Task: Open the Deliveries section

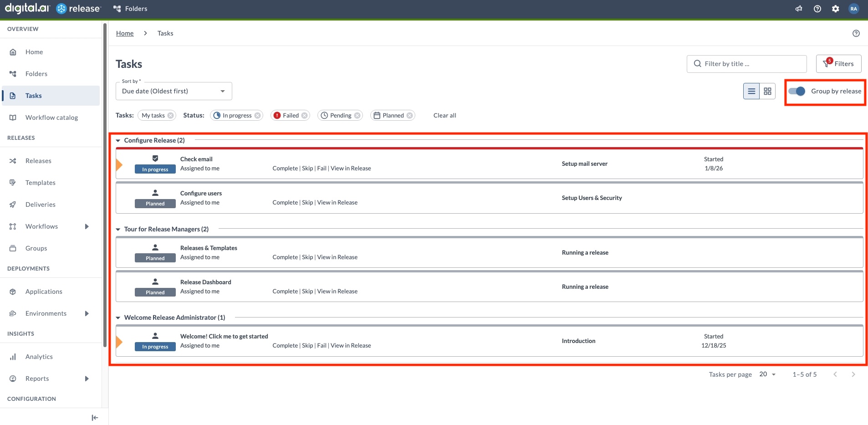Action: click(40, 204)
